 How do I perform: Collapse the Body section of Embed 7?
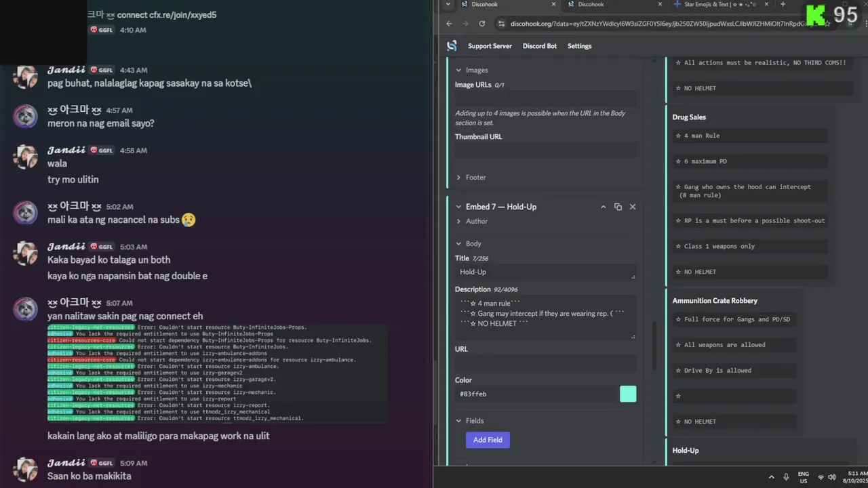tap(468, 243)
